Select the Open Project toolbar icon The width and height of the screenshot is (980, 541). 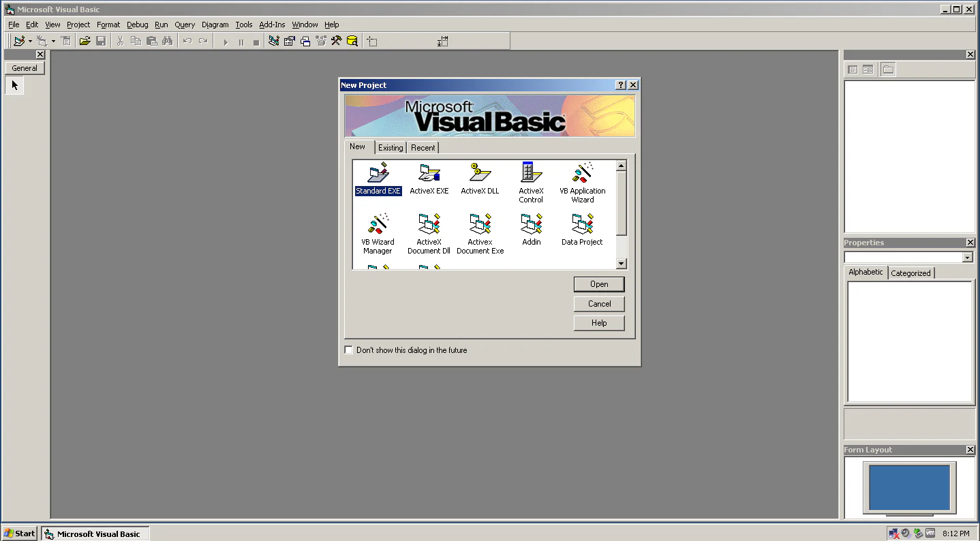[84, 40]
